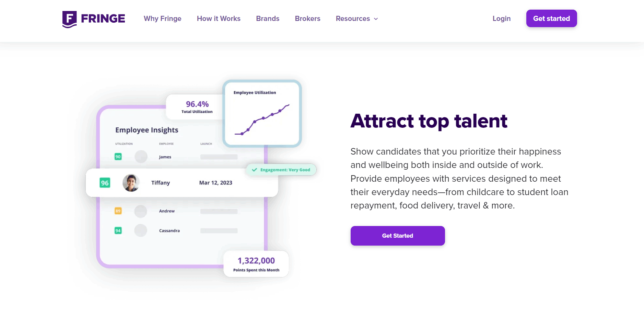Go to How it Works
Screen dimensions: 644x316
coord(219,19)
